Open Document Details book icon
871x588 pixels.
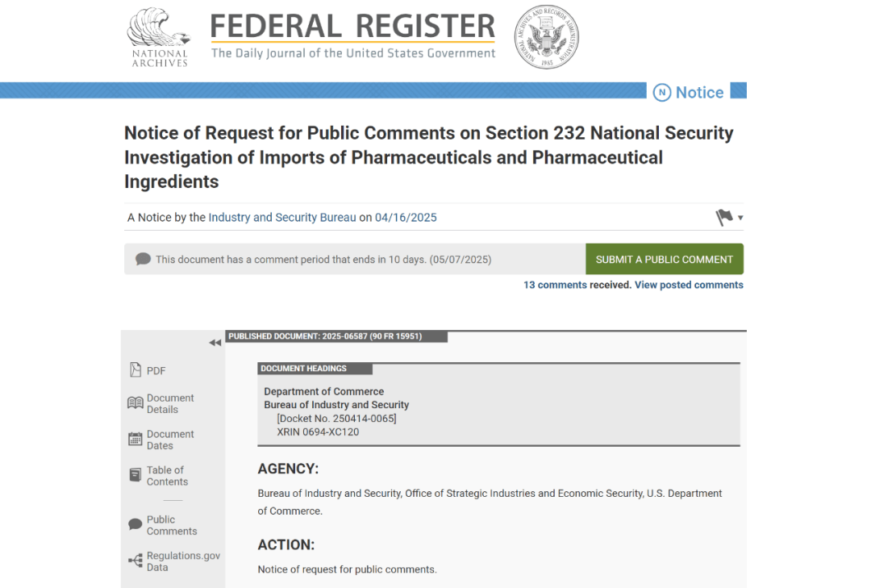(135, 403)
